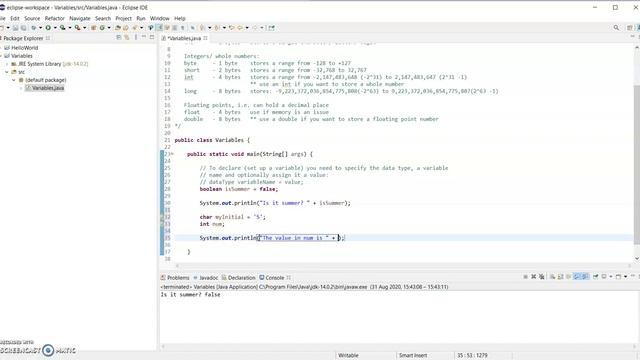640x360 pixels.
Task: Click the Search flashlight toolbar icon
Action: click(x=135, y=28)
